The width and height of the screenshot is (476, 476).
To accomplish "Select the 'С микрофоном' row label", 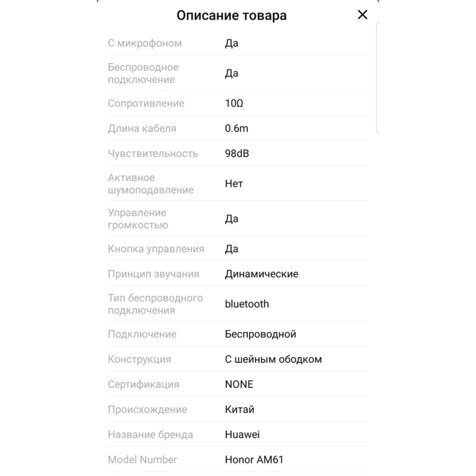I will tap(145, 43).
